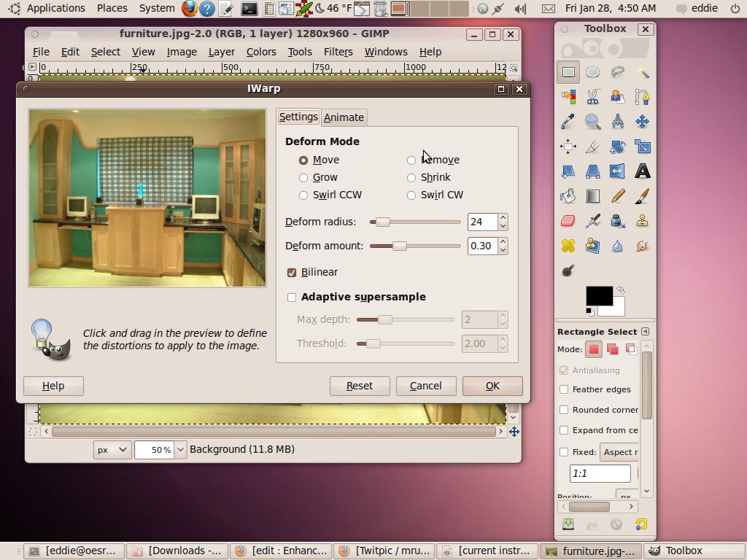The height and width of the screenshot is (560, 747).
Task: Click the Deform amount slider
Action: click(x=415, y=246)
